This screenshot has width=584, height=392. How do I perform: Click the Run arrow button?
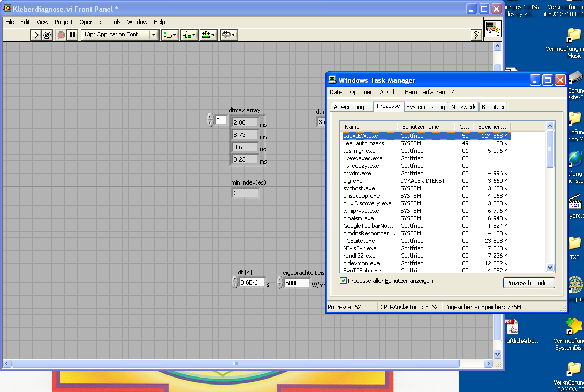(x=36, y=35)
